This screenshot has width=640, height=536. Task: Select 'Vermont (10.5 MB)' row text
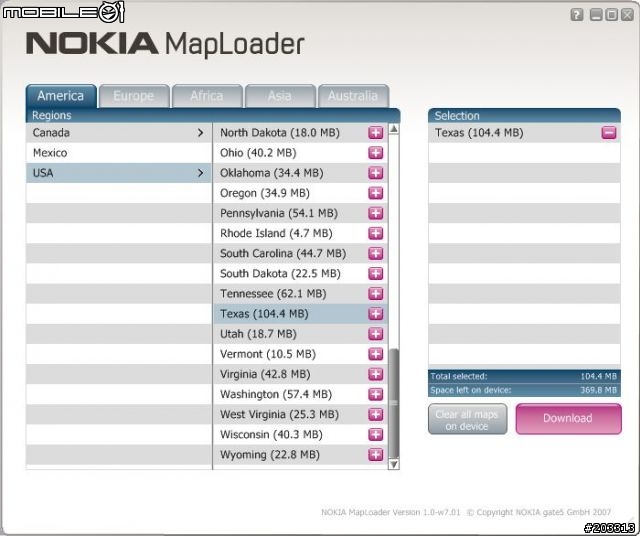pyautogui.click(x=268, y=354)
